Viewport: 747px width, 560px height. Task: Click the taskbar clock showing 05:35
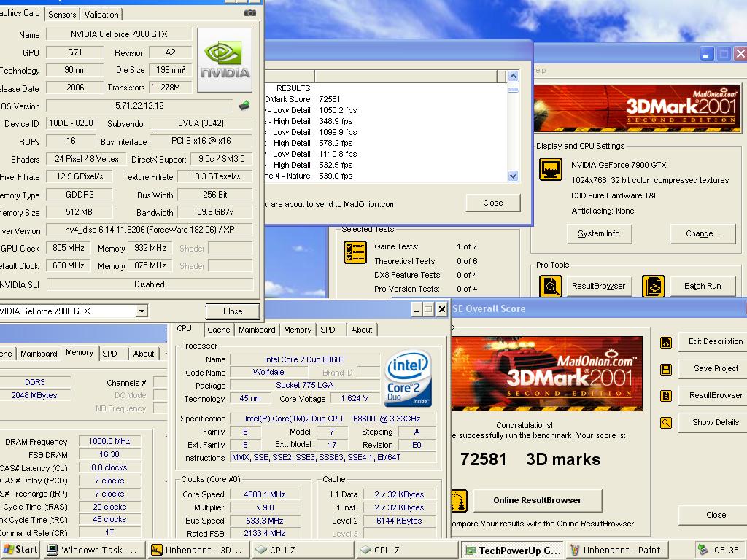click(x=726, y=550)
